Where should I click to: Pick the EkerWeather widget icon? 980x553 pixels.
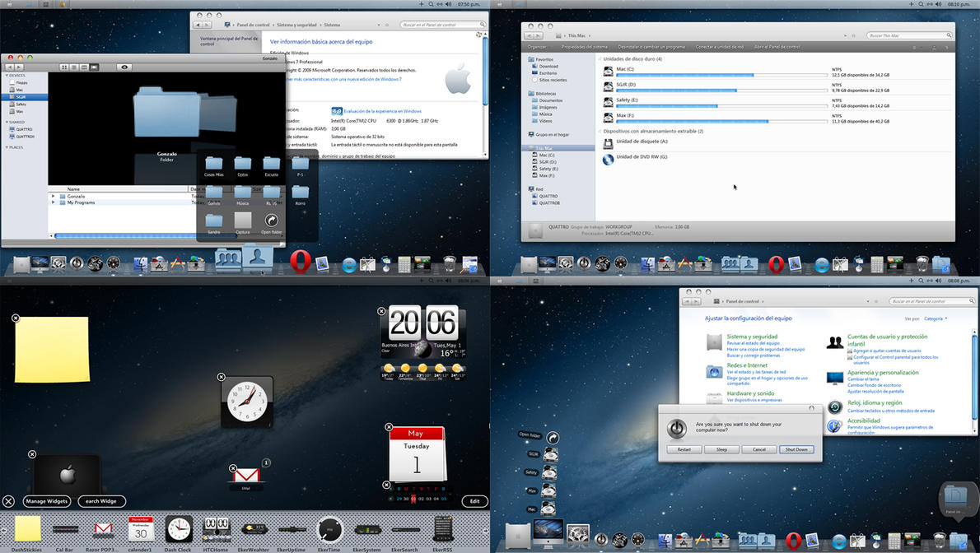[x=254, y=529]
